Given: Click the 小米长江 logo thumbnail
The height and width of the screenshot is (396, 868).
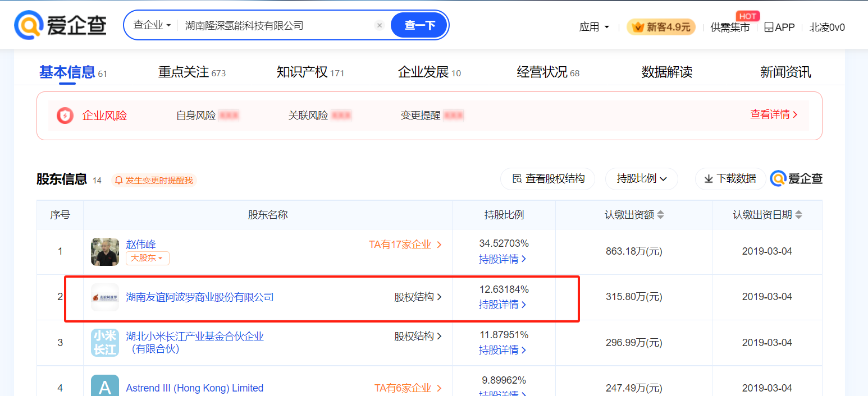Looking at the screenshot, I should pos(105,343).
